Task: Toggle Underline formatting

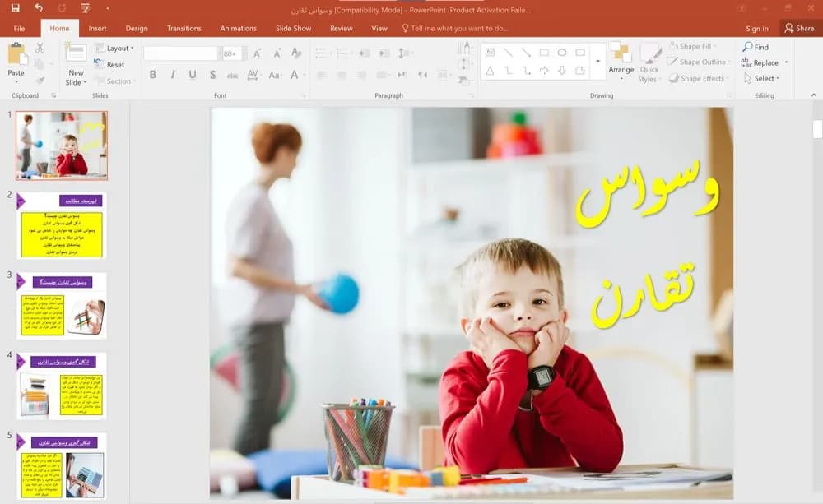Action: coord(193,75)
